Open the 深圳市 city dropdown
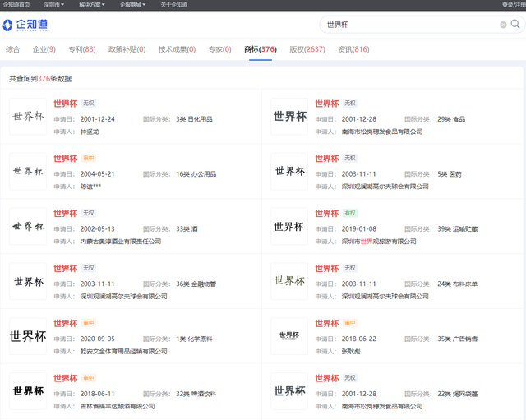 pos(53,5)
